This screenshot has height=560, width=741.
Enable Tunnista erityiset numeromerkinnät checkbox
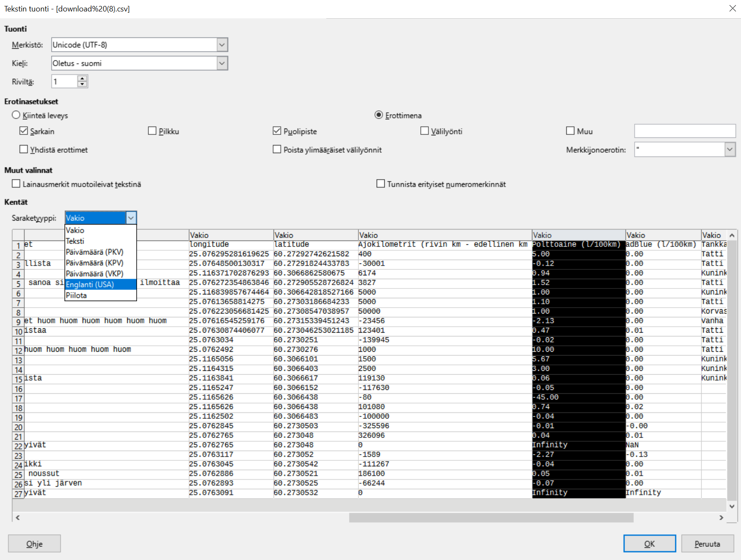click(381, 184)
